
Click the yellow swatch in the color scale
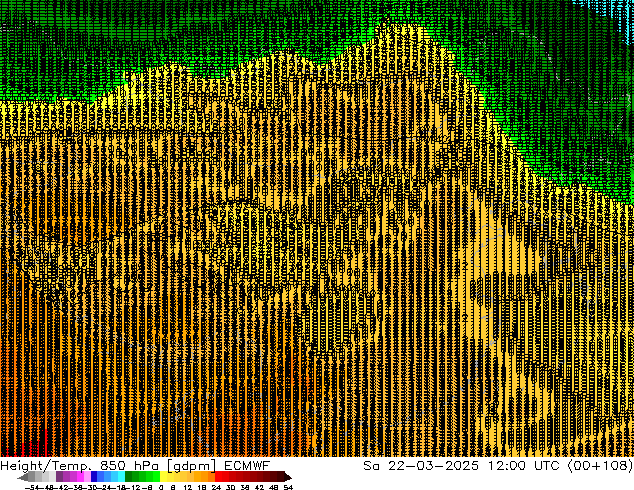pos(163,476)
